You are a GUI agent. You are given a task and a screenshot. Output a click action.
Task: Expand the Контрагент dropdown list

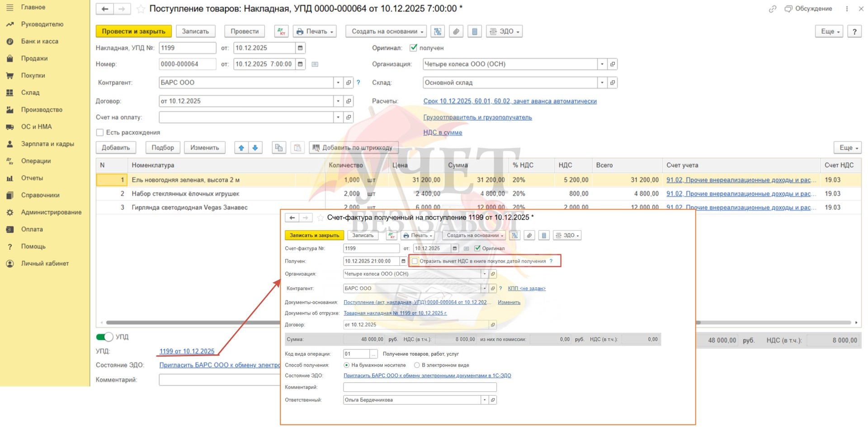[338, 83]
